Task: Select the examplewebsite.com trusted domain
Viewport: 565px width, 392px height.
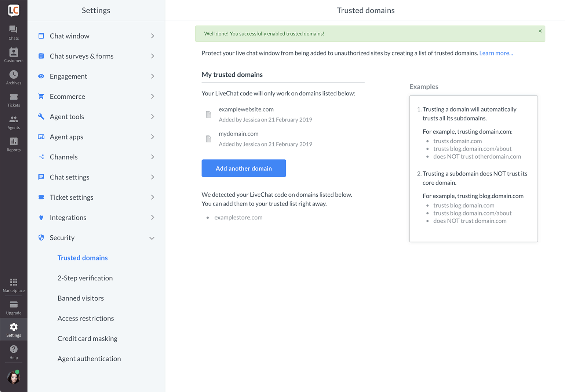Action: point(246,109)
